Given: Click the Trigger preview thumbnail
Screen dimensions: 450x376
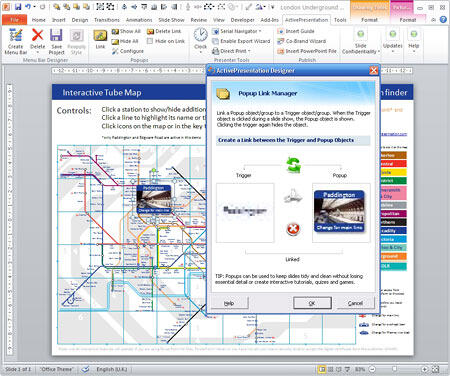Looking at the screenshot, I should [x=245, y=213].
